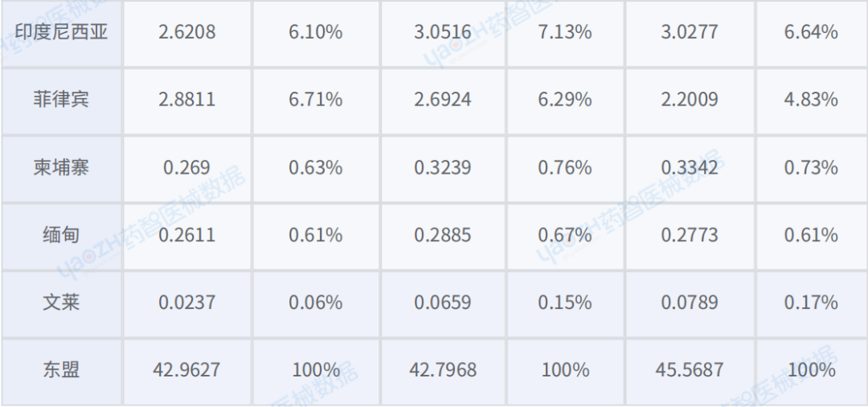This screenshot has height=407, width=868.
Task: Click the 6.71% percentage cell
Action: coord(316,100)
